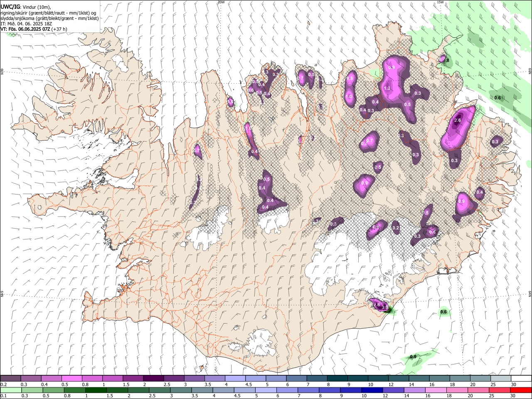Click black '0.6' in green area northeast offshore

498,98
